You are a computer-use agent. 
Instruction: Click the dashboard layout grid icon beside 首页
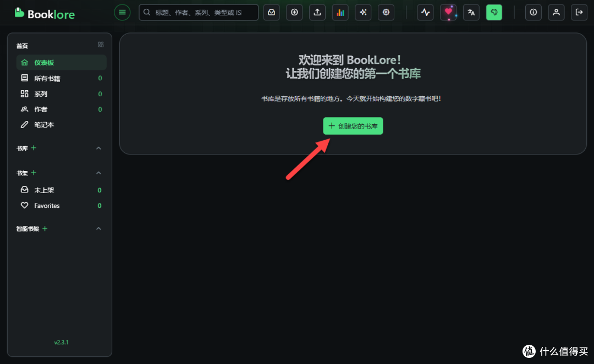(x=101, y=45)
